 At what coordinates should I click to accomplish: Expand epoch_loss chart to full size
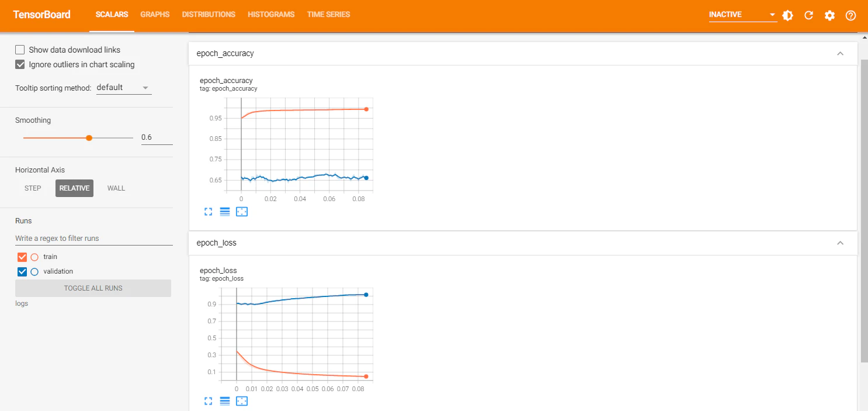pyautogui.click(x=208, y=401)
